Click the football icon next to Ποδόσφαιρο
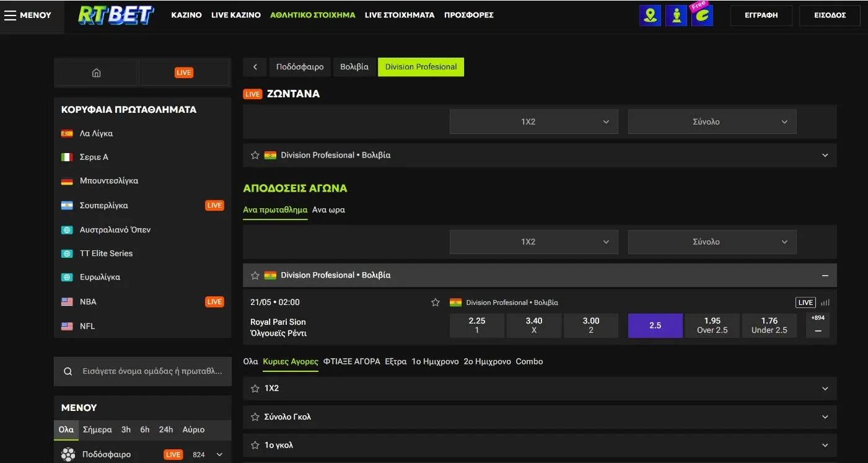Viewport: 868px width, 463px height. [68, 454]
